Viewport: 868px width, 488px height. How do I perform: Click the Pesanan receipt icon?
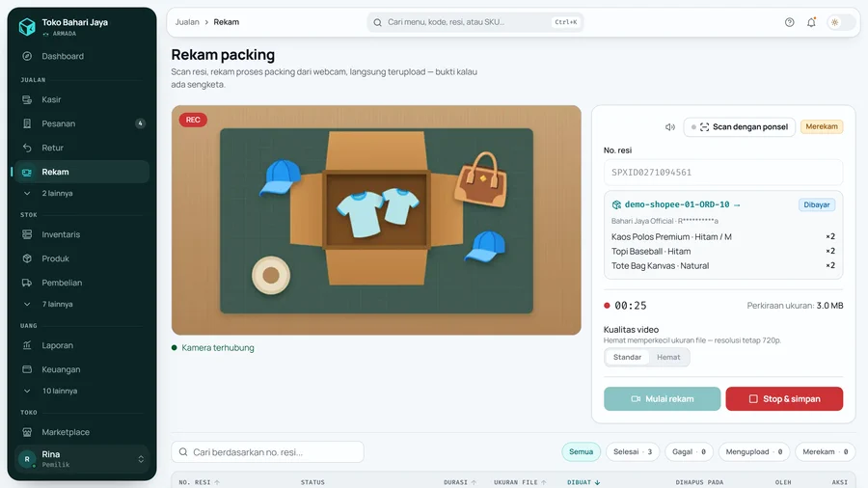tap(27, 123)
